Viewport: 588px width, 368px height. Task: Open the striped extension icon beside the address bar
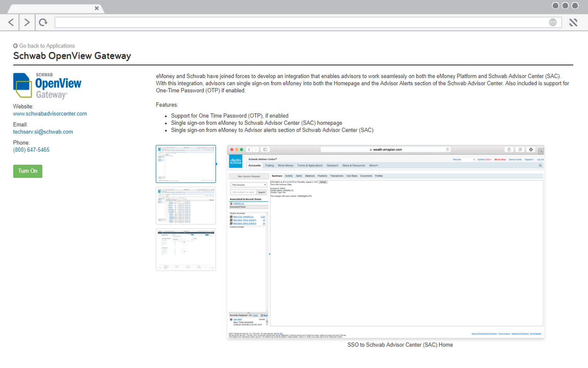(573, 22)
